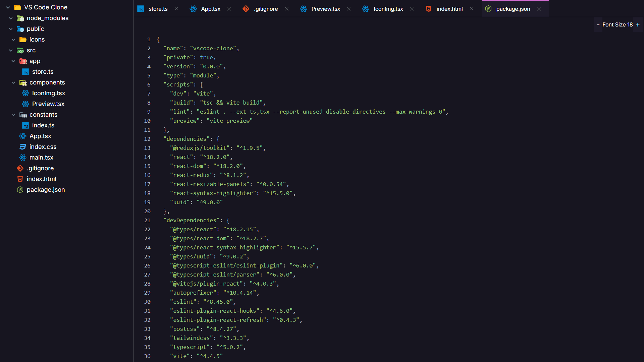Image resolution: width=644 pixels, height=362 pixels.
Task: Collapse the app folder chevron
Action: tap(13, 61)
